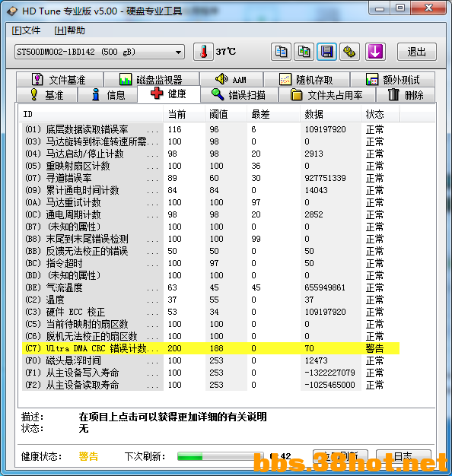452x476 pixels.
Task: Select row (03) 马达旋转到标准转速所需
Action: click(211, 141)
